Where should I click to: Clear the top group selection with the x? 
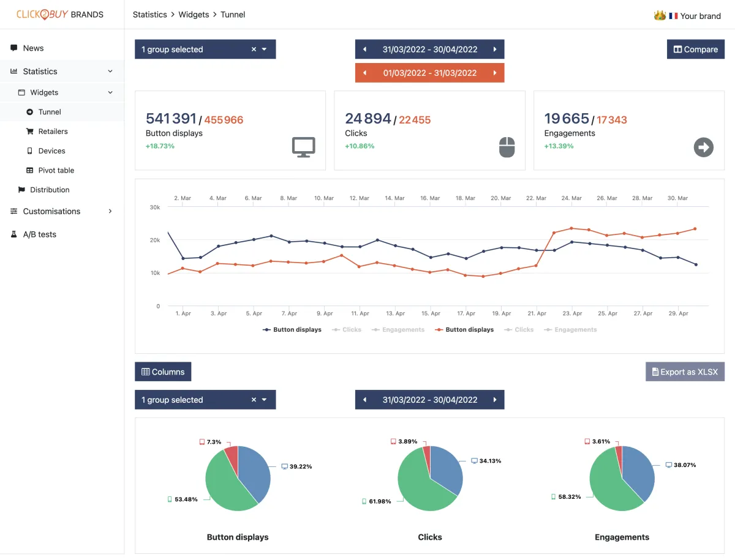click(x=254, y=50)
